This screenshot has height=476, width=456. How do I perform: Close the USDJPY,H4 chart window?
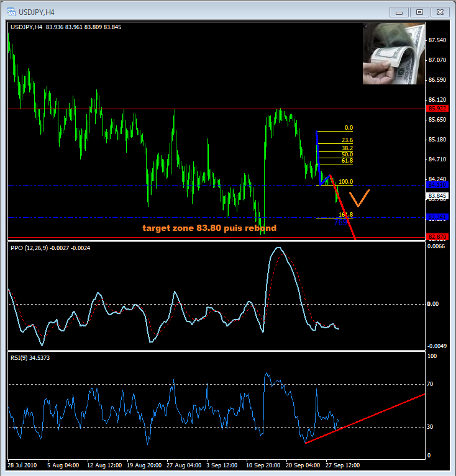[x=440, y=12]
